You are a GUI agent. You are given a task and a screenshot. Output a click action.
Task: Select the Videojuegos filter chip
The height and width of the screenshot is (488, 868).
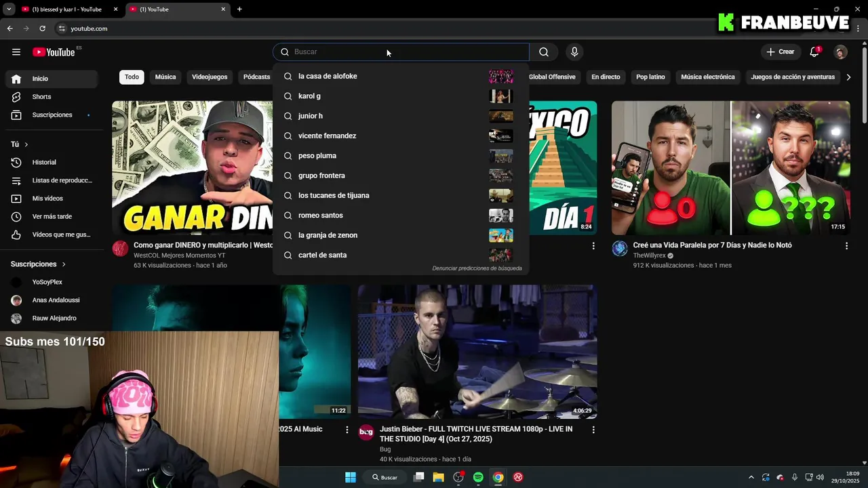[x=210, y=77]
